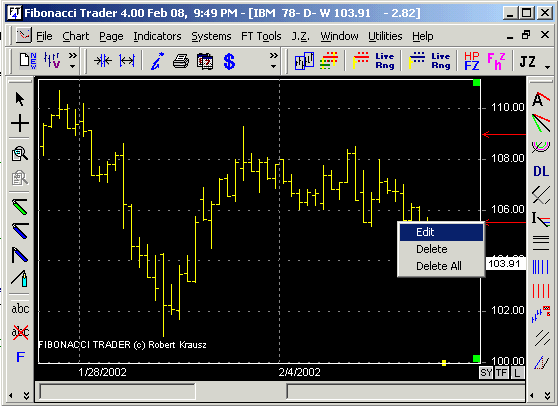Open the toolbar options arrow beside JZ
558x406 pixels.
(547, 67)
